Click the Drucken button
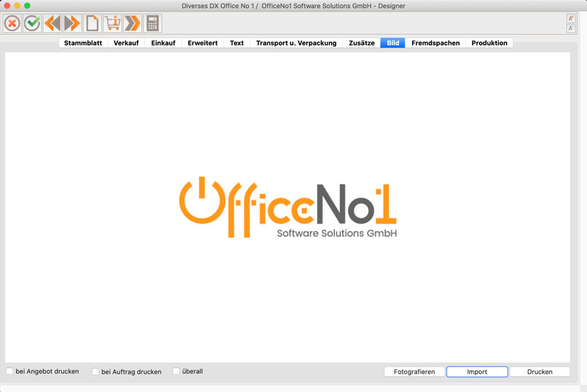This screenshot has width=587, height=392. point(540,372)
